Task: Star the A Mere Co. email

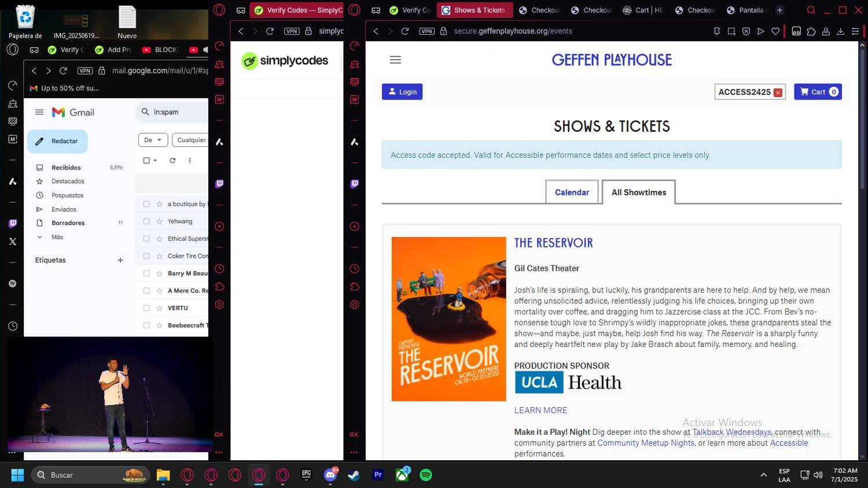Action: pos(159,291)
